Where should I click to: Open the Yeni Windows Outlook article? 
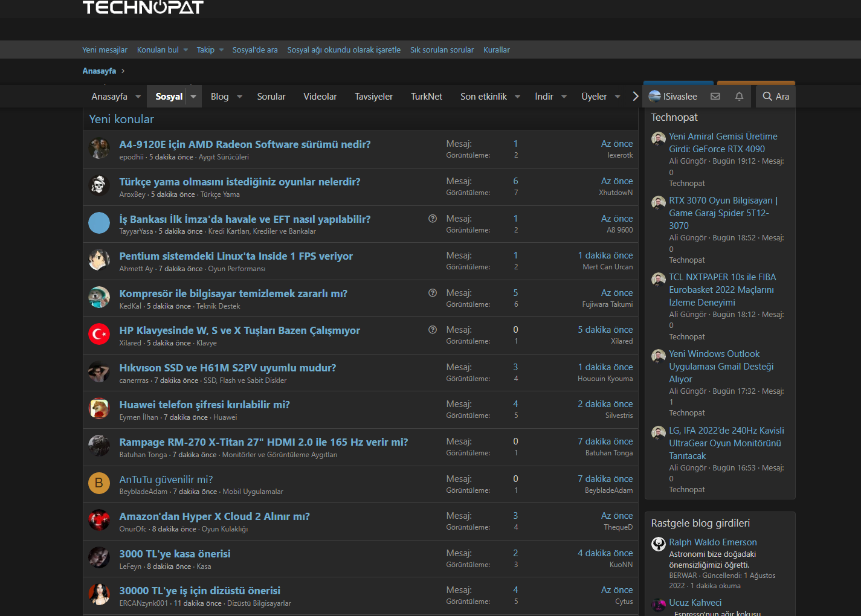(721, 367)
